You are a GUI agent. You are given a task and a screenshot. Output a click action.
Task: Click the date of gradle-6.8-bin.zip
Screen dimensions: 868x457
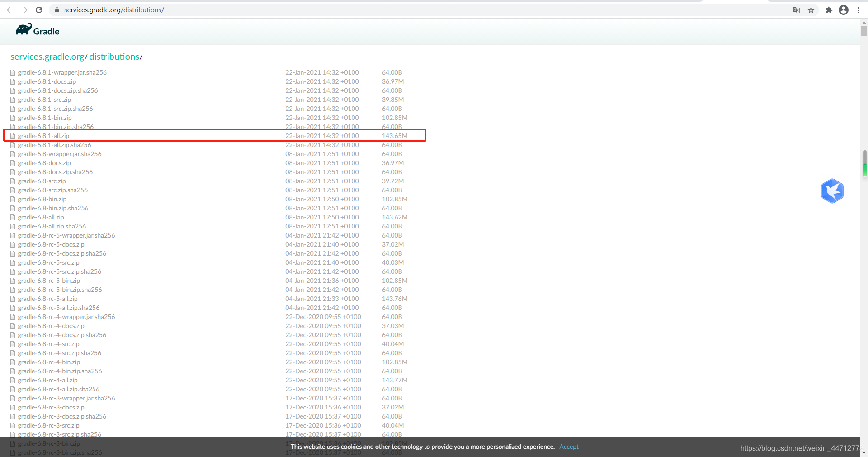322,199
